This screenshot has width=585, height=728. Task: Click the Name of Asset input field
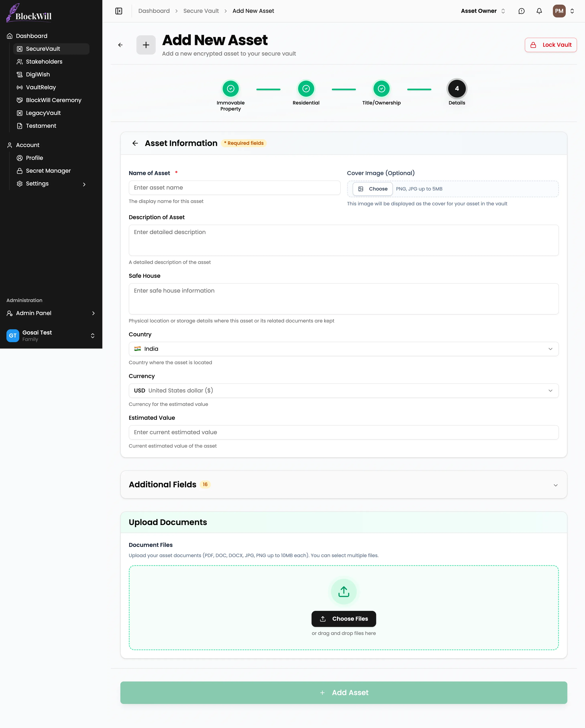point(234,188)
